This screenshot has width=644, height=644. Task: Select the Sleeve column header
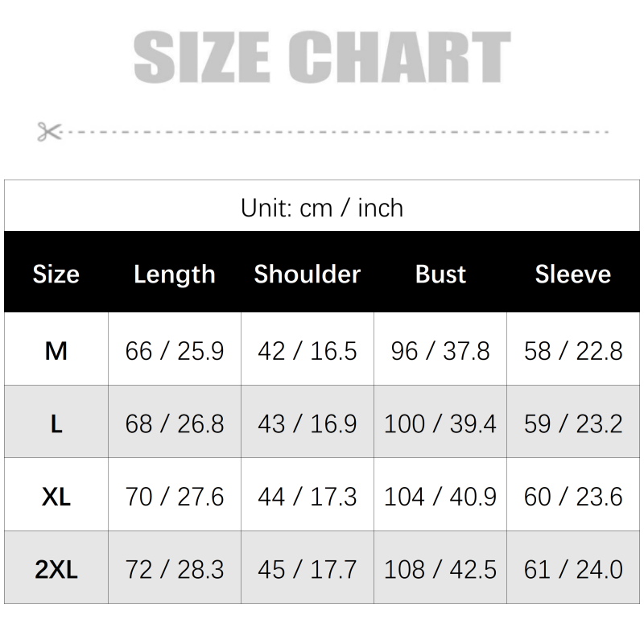pos(573,274)
